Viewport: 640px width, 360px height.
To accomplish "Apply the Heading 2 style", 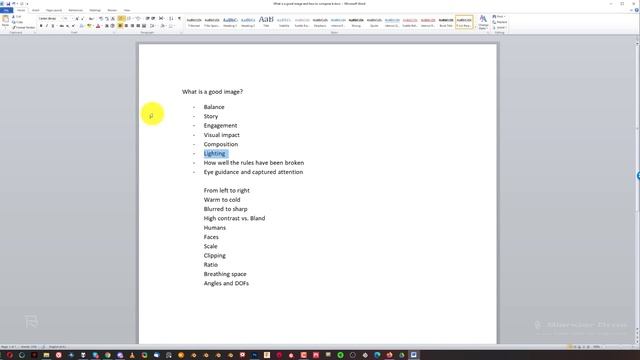I will (248, 22).
